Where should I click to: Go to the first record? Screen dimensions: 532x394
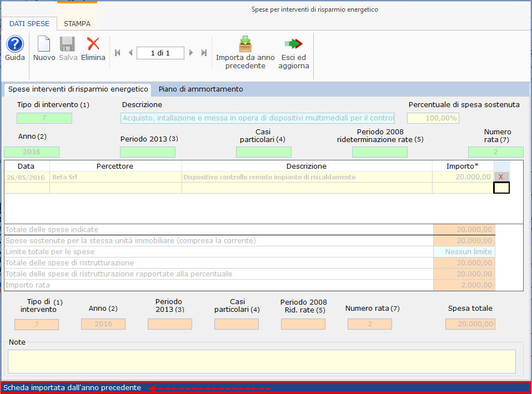click(118, 53)
